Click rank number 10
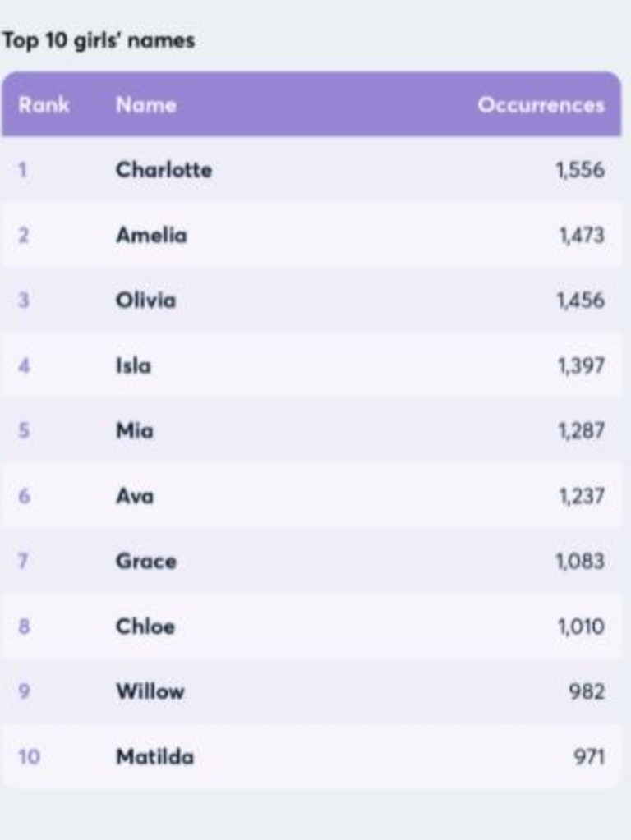631x840 pixels. [x=29, y=756]
